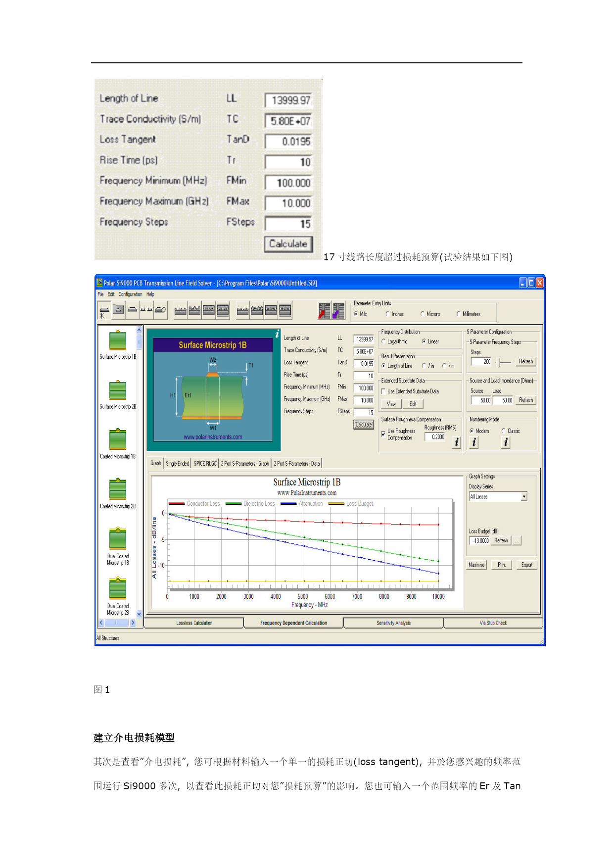Viewport: 614px width, 868px height.
Task: Enable Use Extended Substrate Data checkbox
Action: tap(383, 391)
